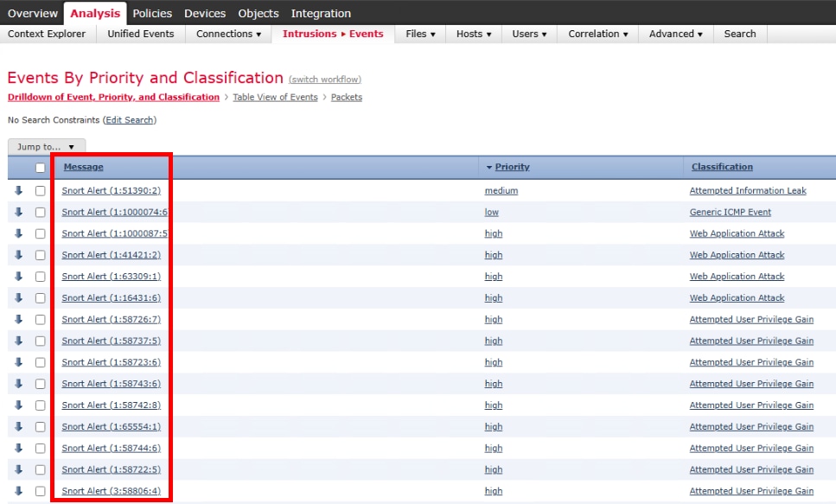Open the Integration tab
836x504 pixels.
click(321, 13)
